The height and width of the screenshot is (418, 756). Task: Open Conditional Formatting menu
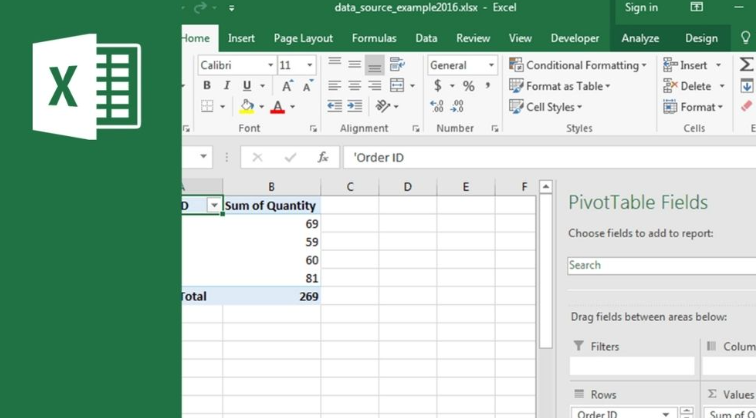[578, 65]
